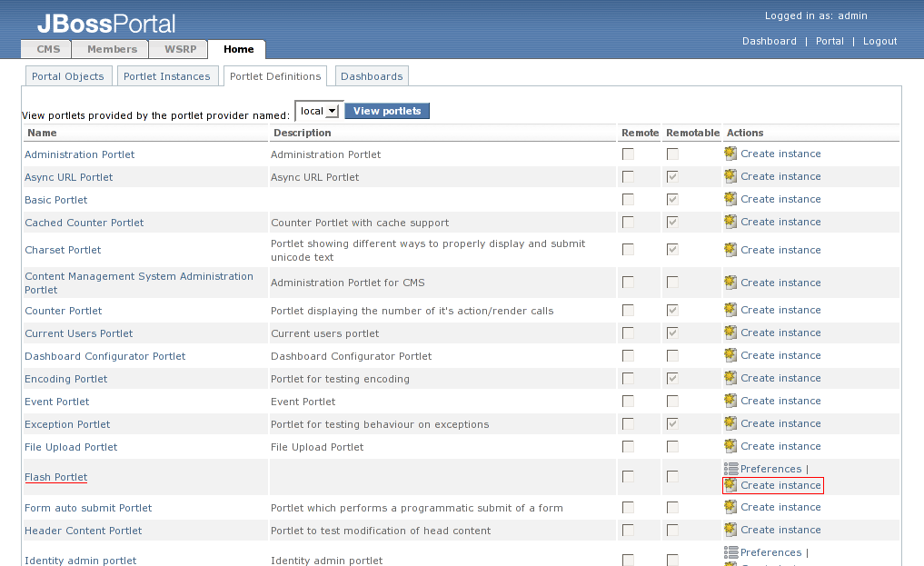Toggle Remotable checkbox for Flash Portlet
The image size is (924, 566).
[672, 477]
